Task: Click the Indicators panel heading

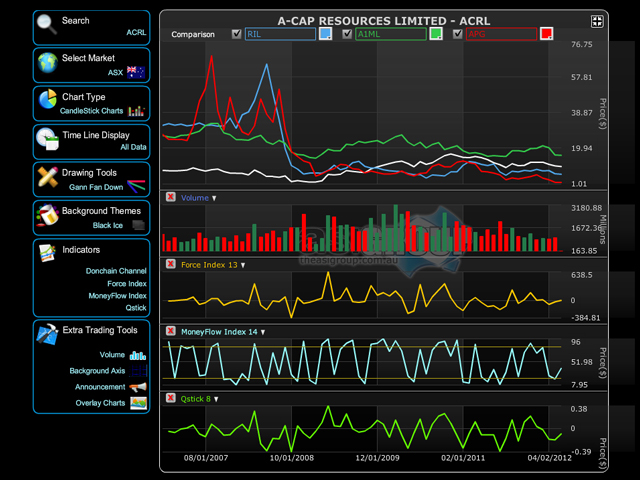Action: click(x=81, y=249)
